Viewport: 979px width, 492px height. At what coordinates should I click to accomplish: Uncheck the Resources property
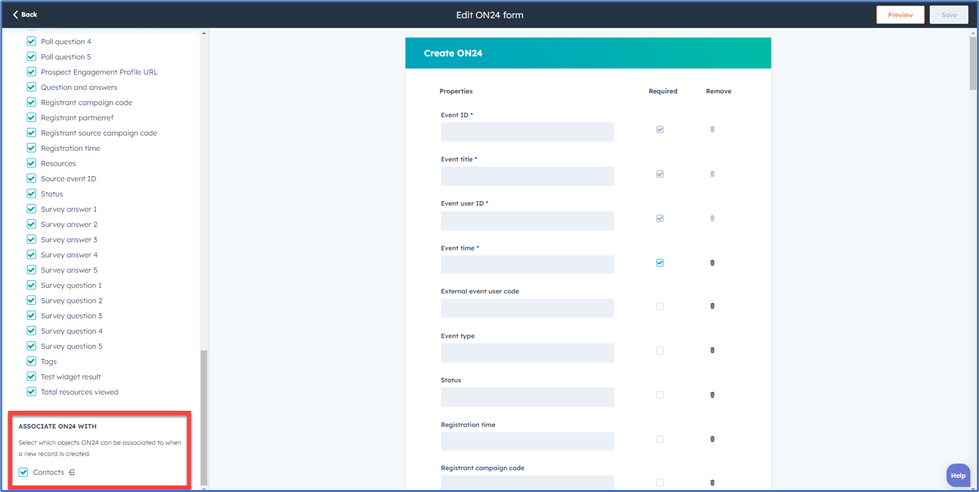click(31, 163)
